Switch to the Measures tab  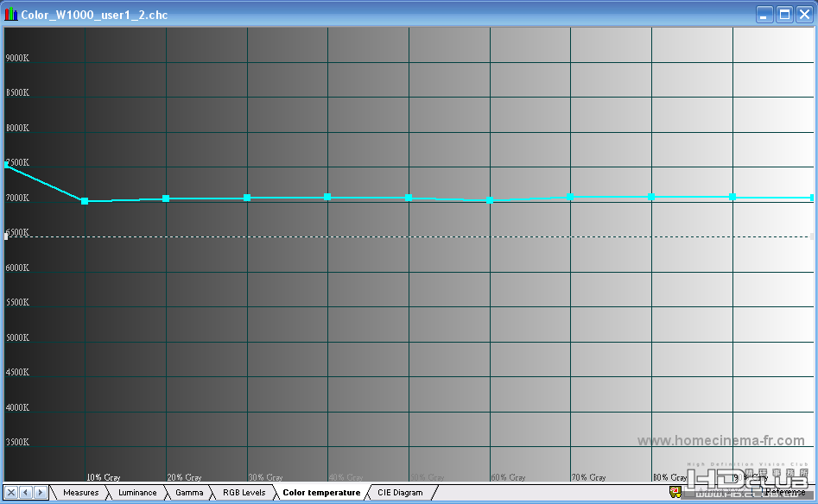[81, 493]
